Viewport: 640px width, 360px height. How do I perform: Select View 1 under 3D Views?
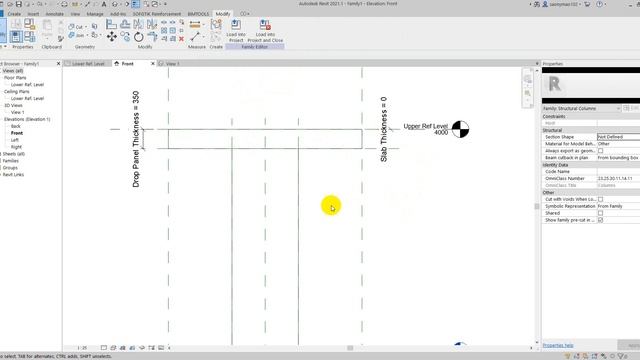coord(18,112)
